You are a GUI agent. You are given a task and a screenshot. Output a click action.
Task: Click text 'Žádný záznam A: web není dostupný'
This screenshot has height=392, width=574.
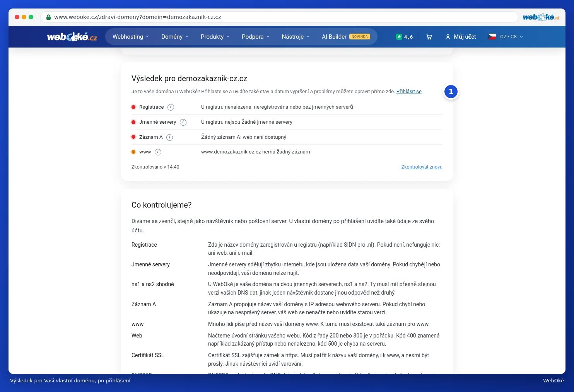click(x=244, y=137)
